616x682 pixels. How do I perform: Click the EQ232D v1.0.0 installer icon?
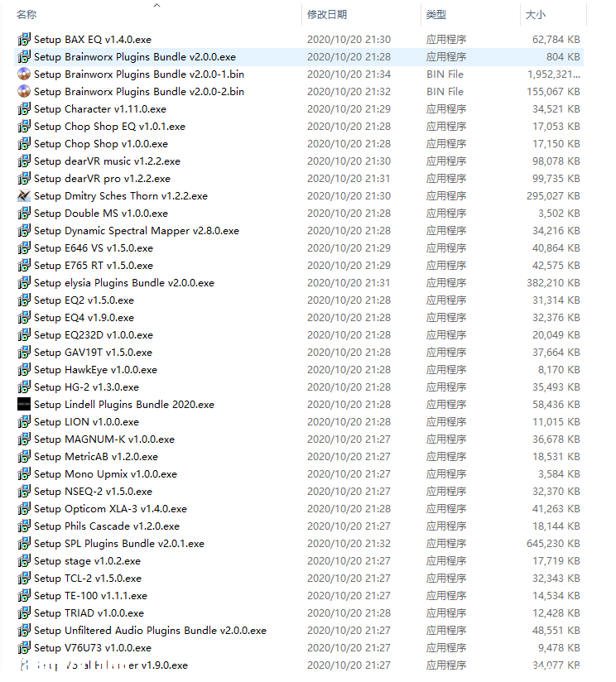tap(24, 335)
